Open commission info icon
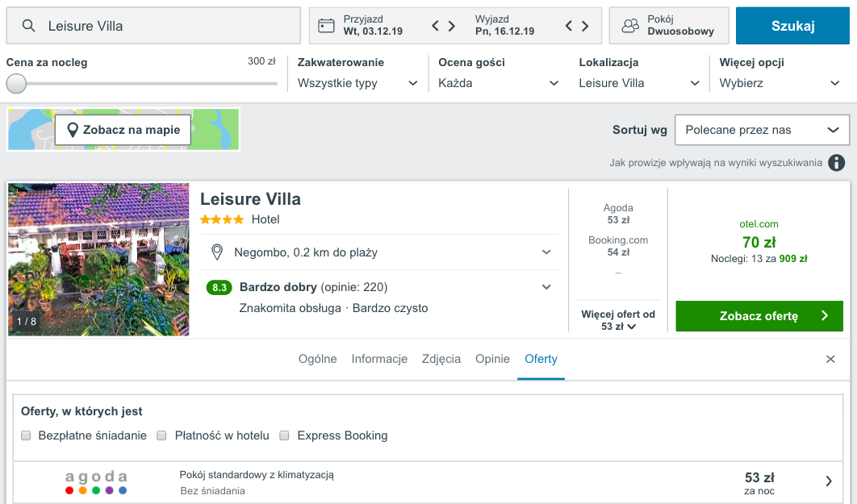This screenshot has height=504, width=857. (836, 162)
